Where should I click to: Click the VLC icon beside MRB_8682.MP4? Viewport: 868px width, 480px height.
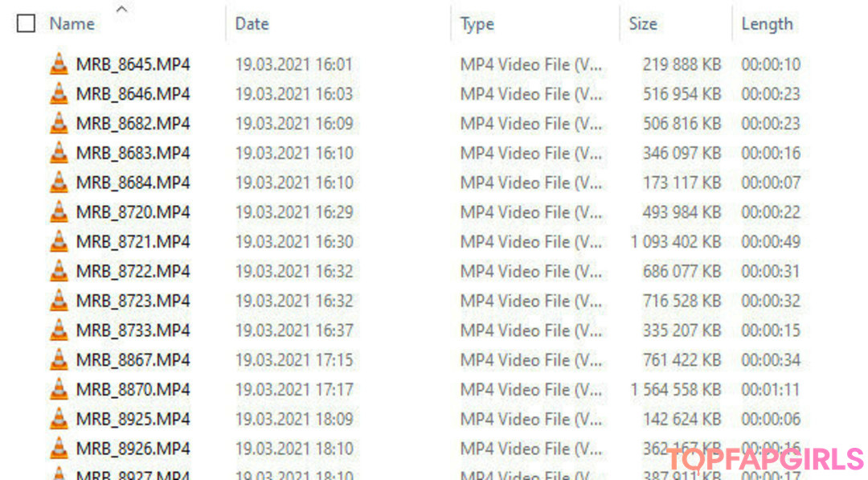tap(59, 124)
